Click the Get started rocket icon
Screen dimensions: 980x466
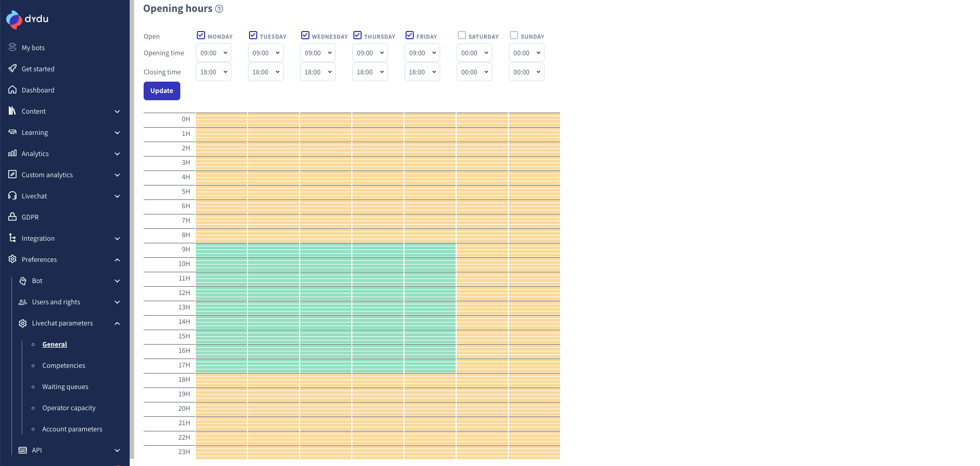pos(12,69)
